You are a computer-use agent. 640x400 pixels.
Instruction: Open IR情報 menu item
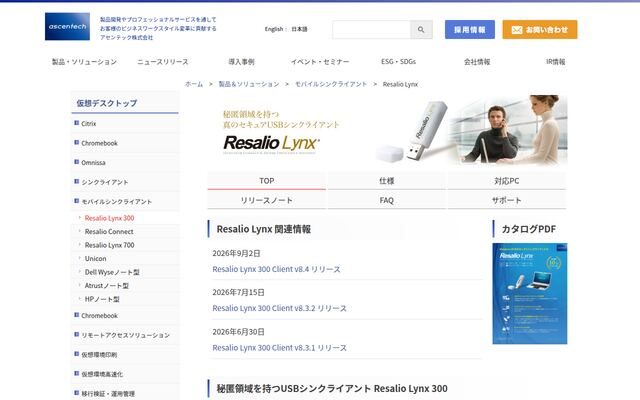(x=556, y=62)
